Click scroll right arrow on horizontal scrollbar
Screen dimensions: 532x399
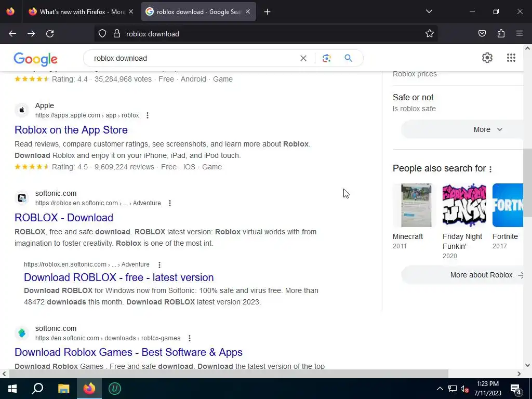point(519,374)
